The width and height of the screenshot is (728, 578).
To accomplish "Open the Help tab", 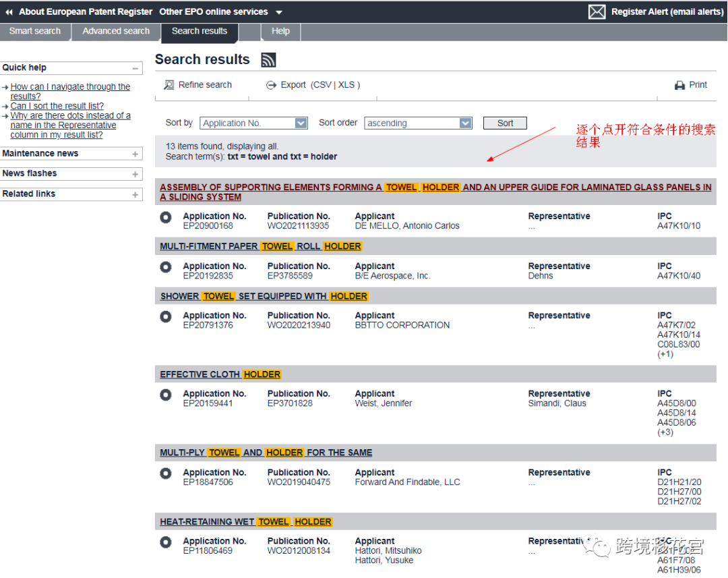I will [280, 31].
